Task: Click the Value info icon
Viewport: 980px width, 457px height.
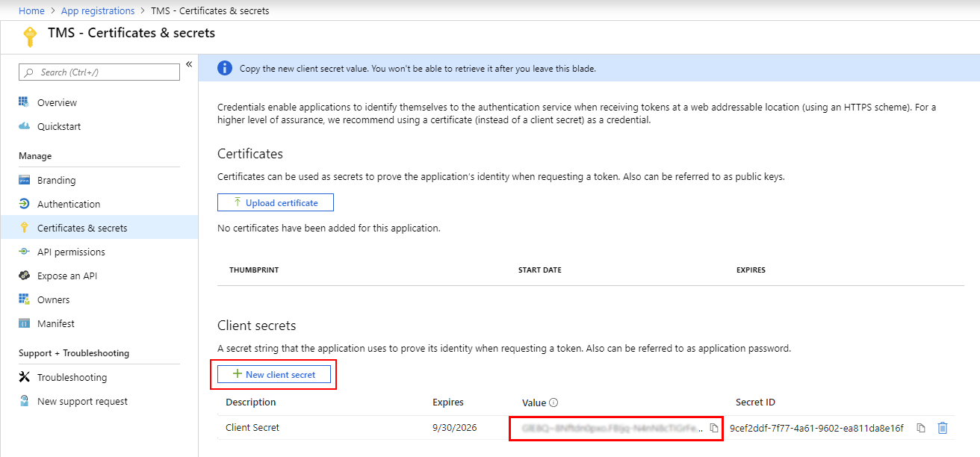Action: pyautogui.click(x=553, y=403)
